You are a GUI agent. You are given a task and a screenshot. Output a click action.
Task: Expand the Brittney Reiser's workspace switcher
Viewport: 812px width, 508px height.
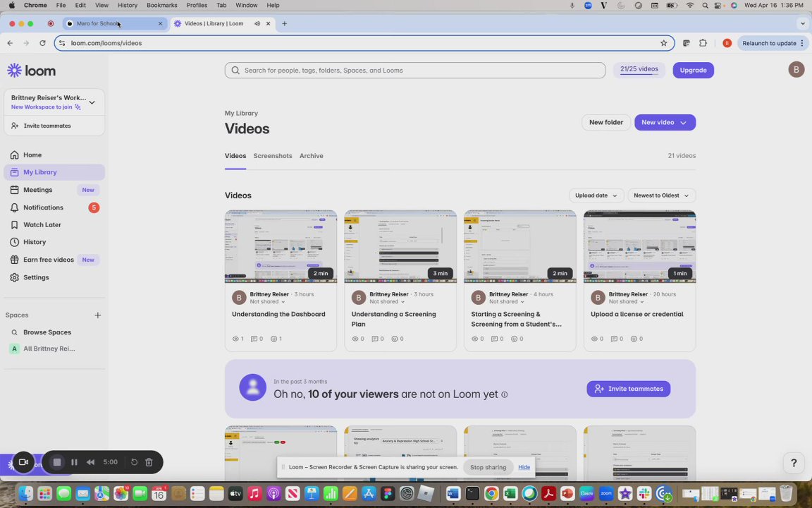(x=92, y=102)
